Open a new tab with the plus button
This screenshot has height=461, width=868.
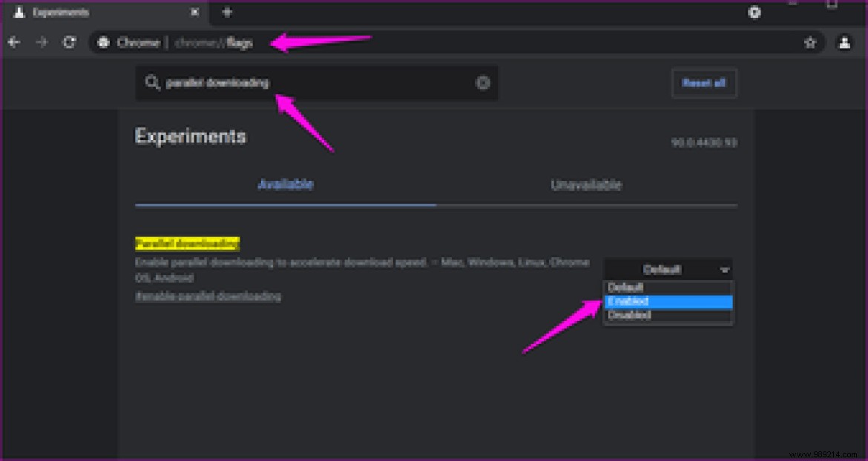(x=227, y=12)
